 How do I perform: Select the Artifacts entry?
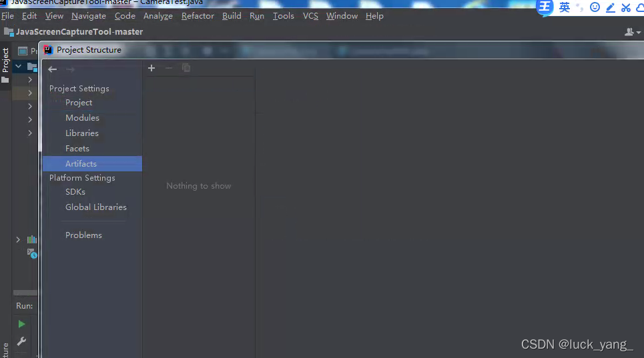pyautogui.click(x=92, y=163)
